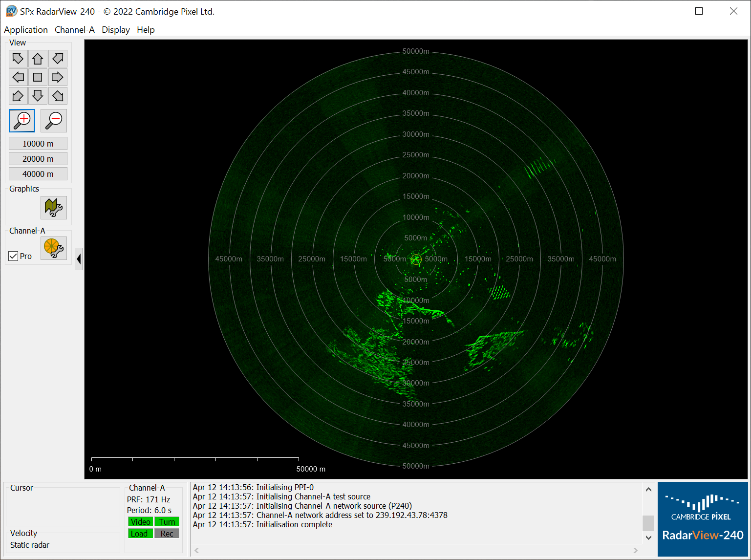This screenshot has height=560, width=751.
Task: Open the Channel-A menu
Action: [74, 30]
